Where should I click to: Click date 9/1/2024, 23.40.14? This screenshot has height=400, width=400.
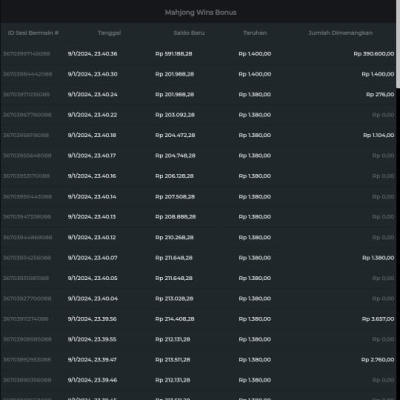92,197
